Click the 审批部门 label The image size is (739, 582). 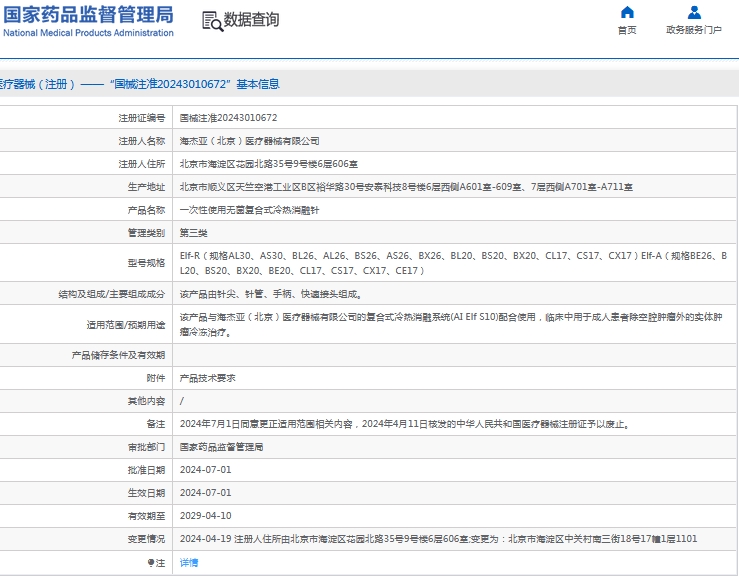(146, 447)
